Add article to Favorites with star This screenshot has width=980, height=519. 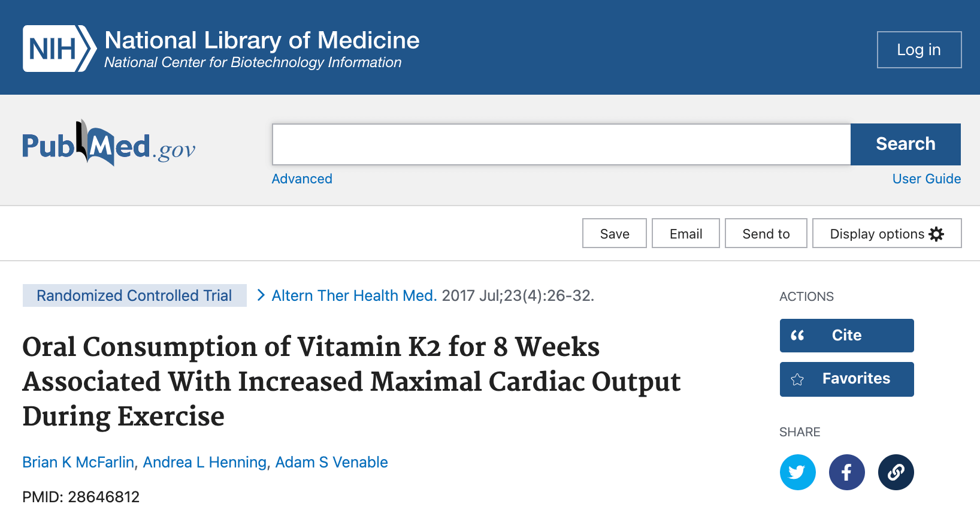846,379
